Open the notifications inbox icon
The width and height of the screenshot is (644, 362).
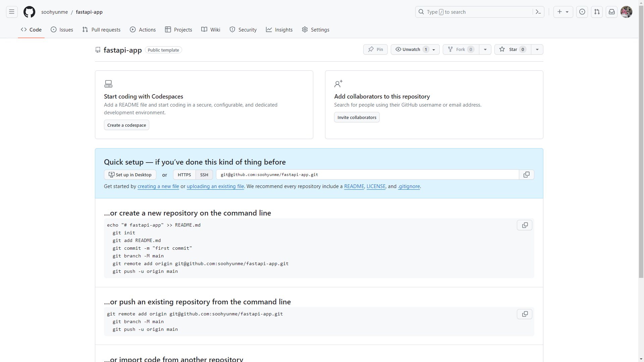[611, 12]
